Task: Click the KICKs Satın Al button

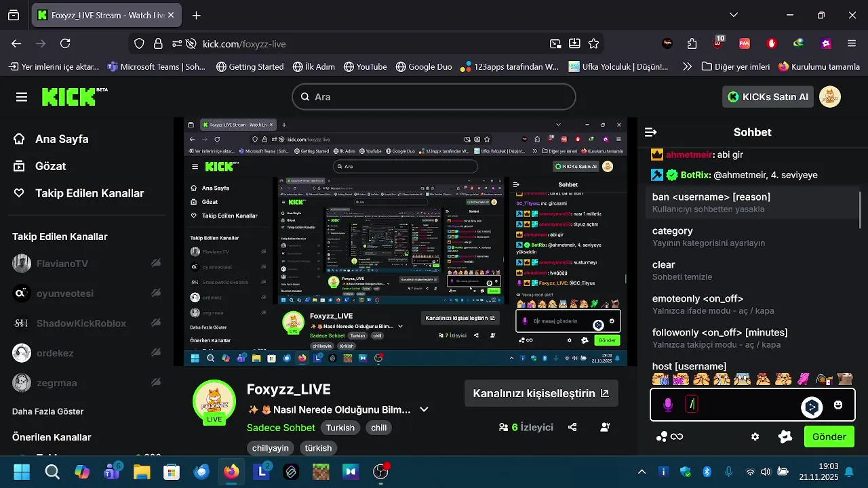Action: click(768, 97)
